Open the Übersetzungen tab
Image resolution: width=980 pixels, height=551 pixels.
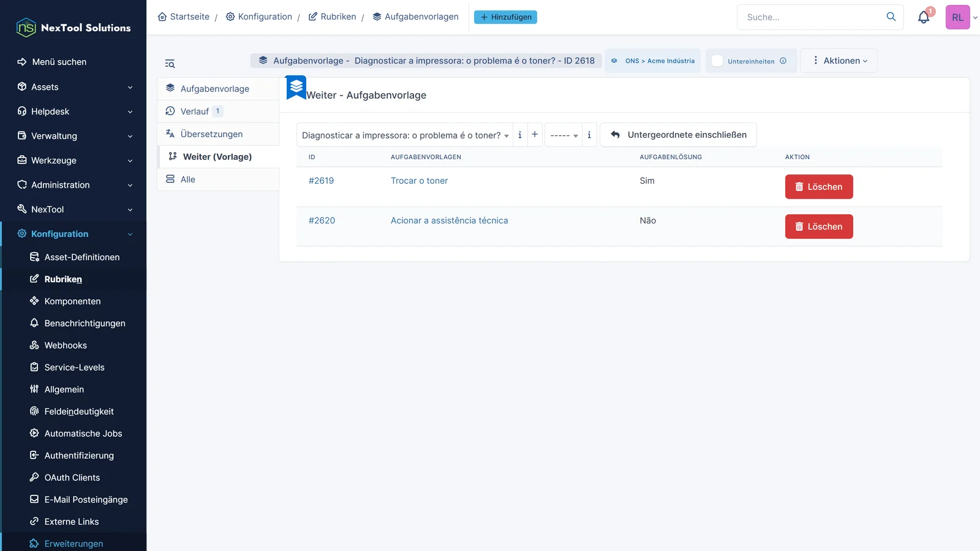coord(218,134)
